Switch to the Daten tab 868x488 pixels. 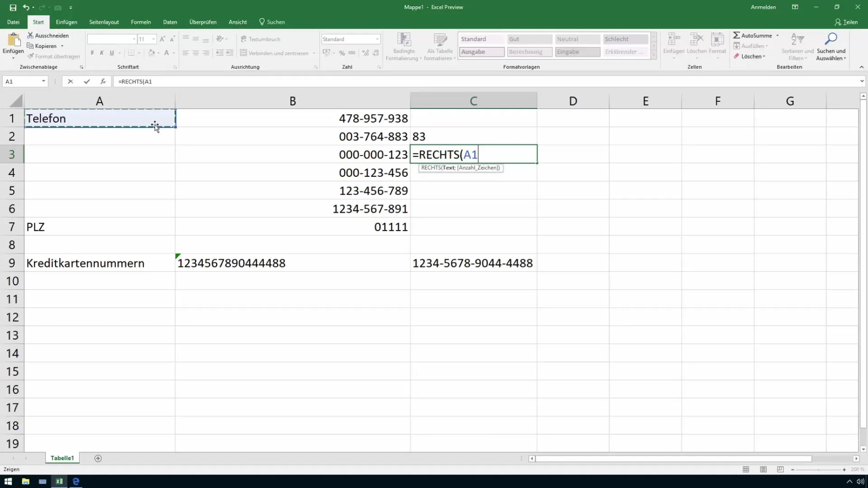pyautogui.click(x=170, y=22)
